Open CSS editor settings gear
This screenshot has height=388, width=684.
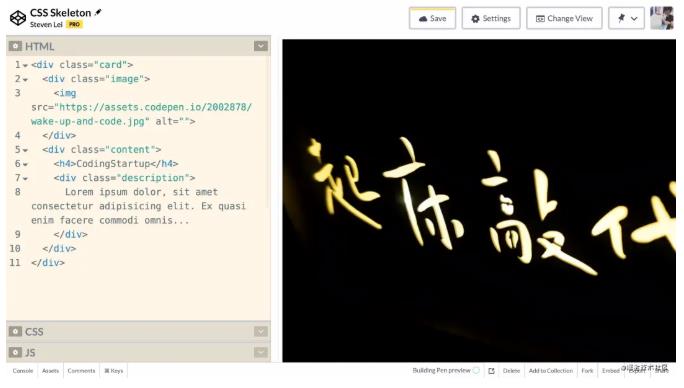[15, 331]
